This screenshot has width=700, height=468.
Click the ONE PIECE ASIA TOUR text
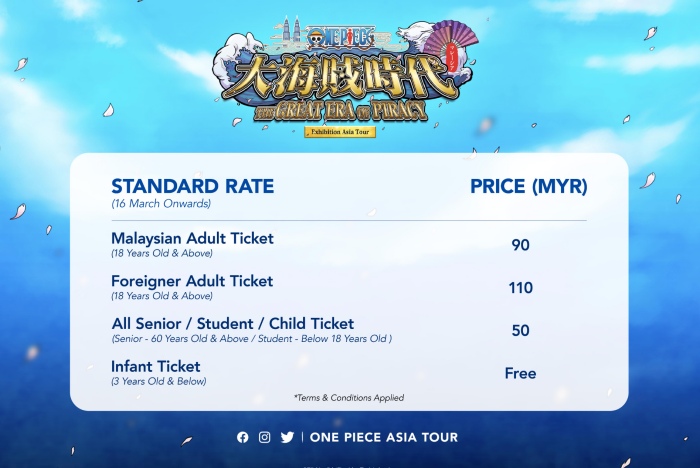pos(384,437)
